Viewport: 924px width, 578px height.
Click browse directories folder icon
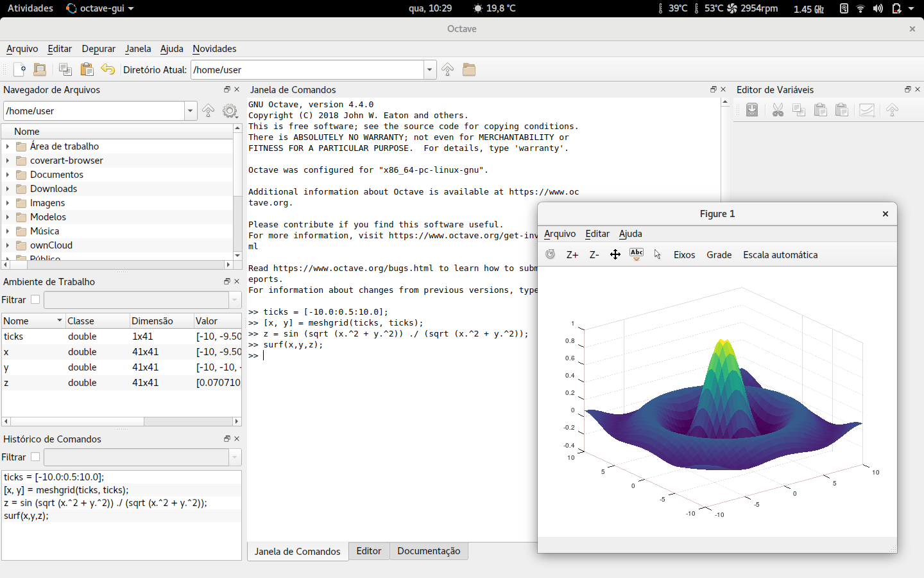click(469, 69)
